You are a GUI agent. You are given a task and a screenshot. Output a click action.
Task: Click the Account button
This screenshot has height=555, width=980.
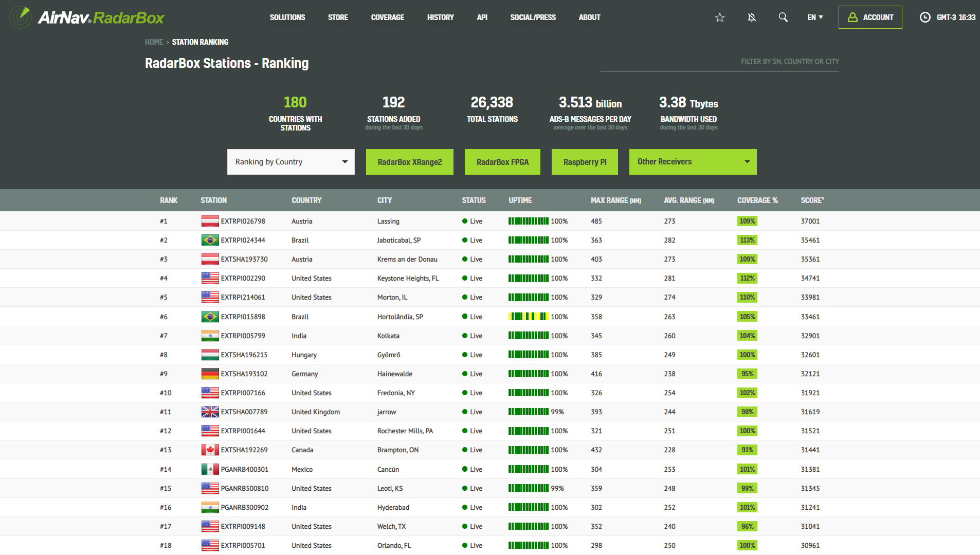pyautogui.click(x=870, y=17)
